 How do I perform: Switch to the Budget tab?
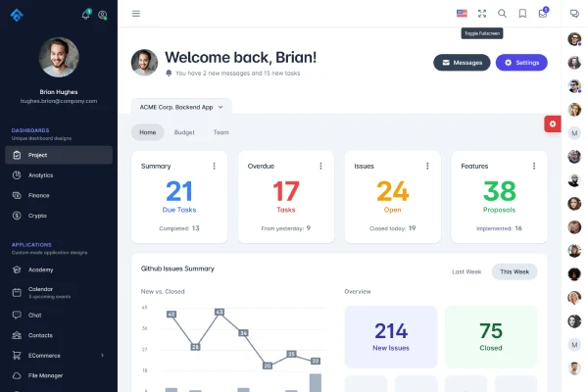(184, 132)
